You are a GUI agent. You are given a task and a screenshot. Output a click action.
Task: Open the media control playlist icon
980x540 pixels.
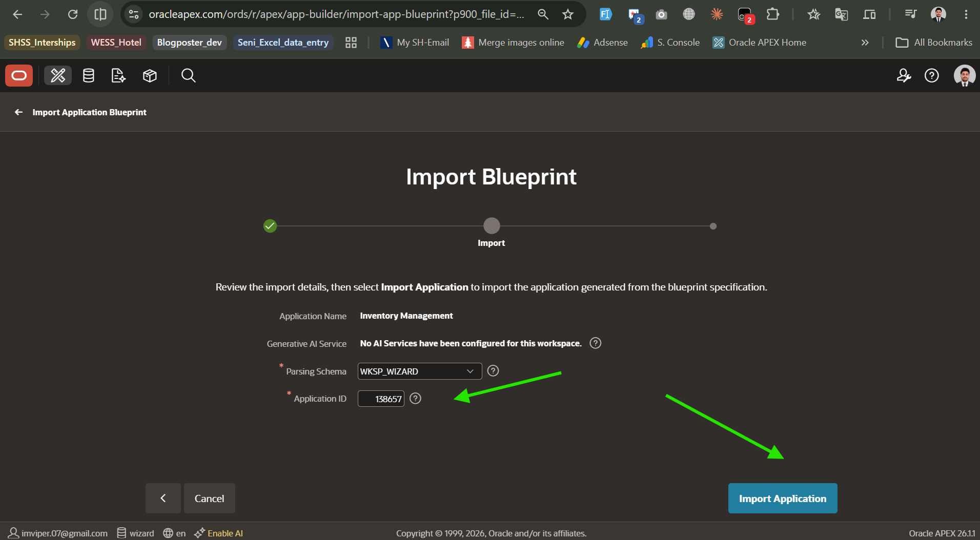tap(911, 14)
